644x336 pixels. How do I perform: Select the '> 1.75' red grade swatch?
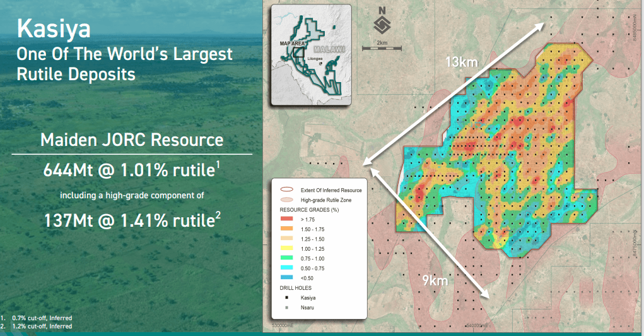(287, 219)
